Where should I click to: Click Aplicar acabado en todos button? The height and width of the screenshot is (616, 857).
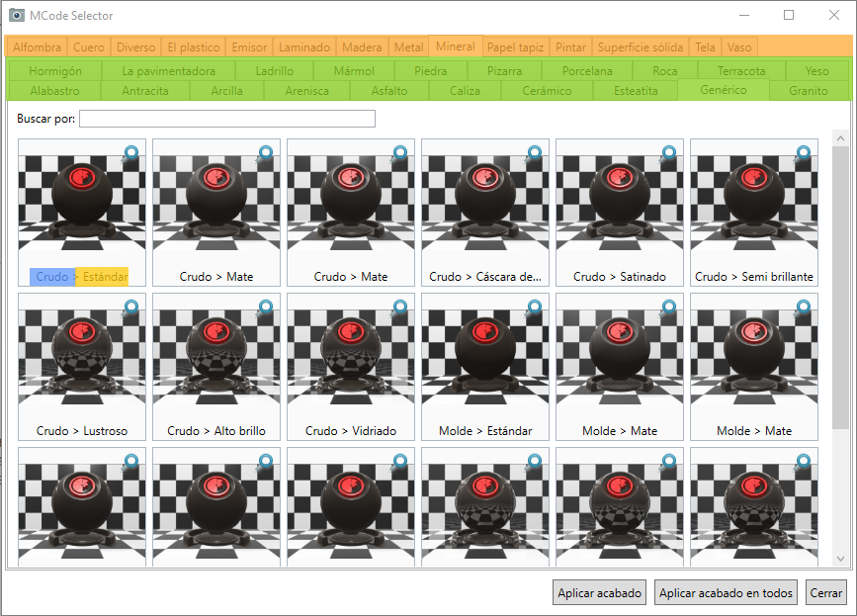tap(726, 592)
